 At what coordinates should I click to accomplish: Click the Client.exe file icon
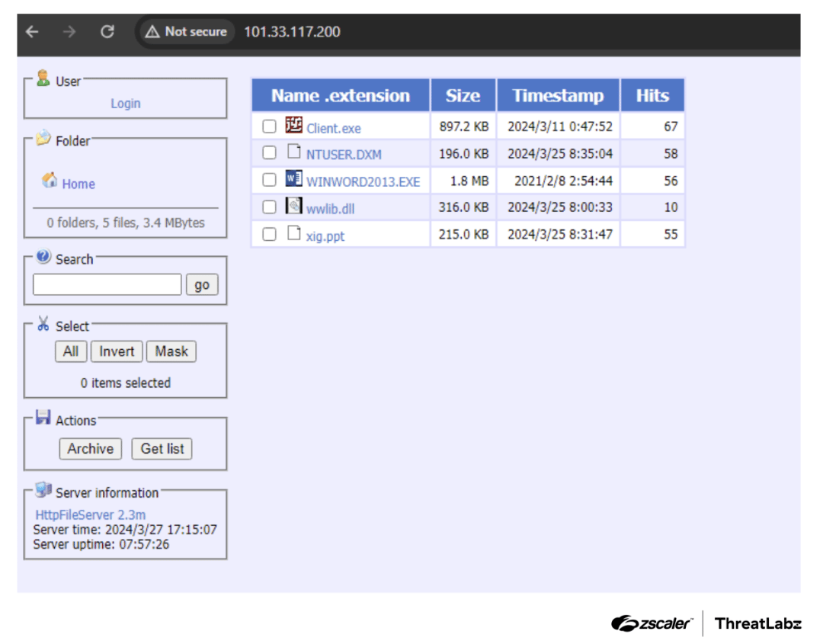point(294,126)
